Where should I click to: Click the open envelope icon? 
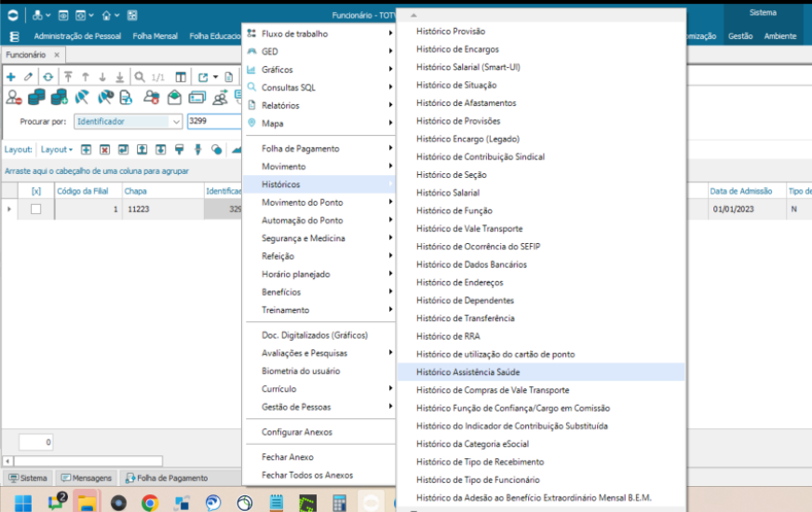(174, 97)
